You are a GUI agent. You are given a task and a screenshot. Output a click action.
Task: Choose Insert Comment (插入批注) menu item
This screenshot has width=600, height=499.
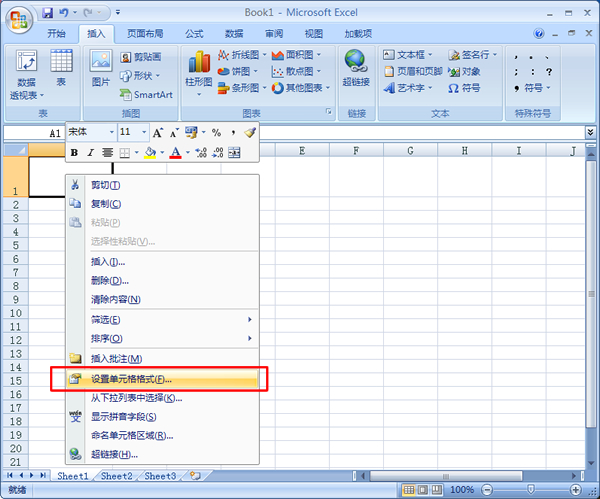162,359
